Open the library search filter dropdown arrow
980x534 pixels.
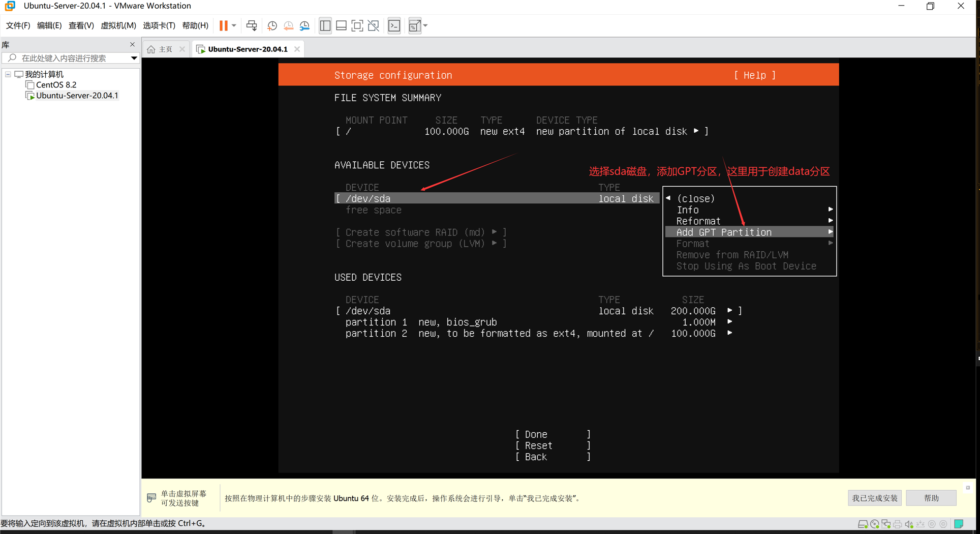(134, 58)
